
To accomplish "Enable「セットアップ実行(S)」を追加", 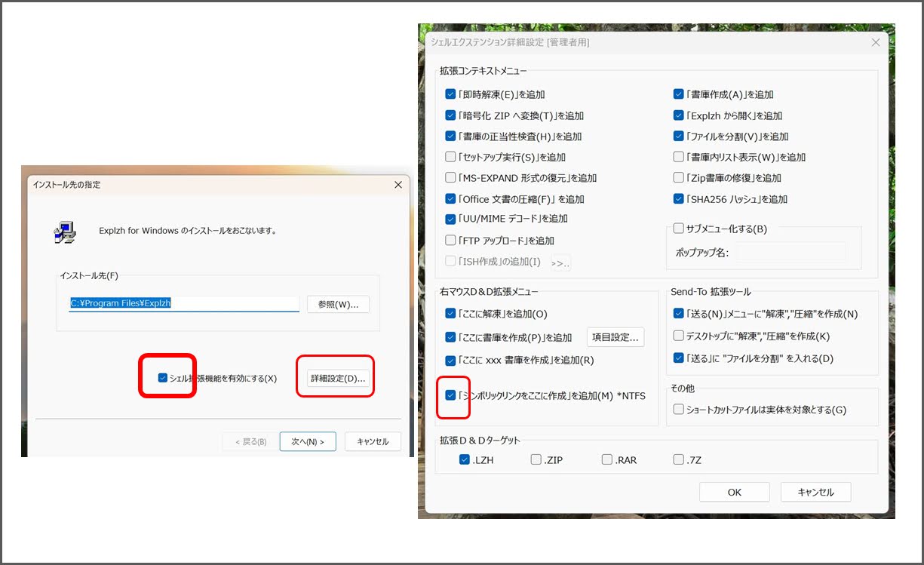I will pos(451,157).
